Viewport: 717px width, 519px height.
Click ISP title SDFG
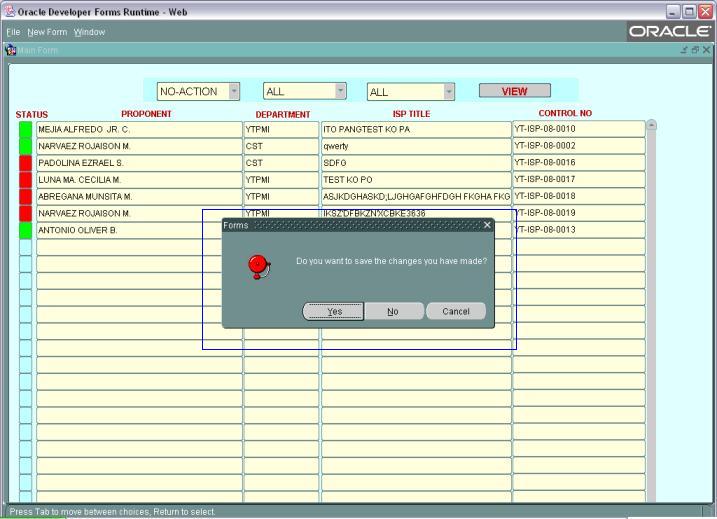coord(416,163)
